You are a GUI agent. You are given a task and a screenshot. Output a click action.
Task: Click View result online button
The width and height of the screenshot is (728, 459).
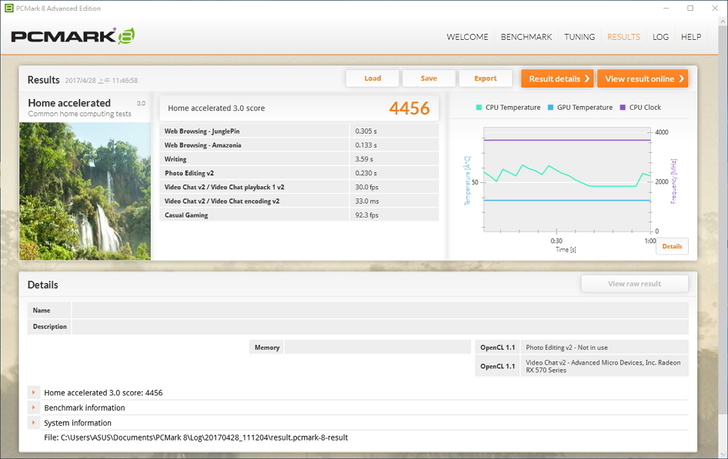(x=643, y=78)
